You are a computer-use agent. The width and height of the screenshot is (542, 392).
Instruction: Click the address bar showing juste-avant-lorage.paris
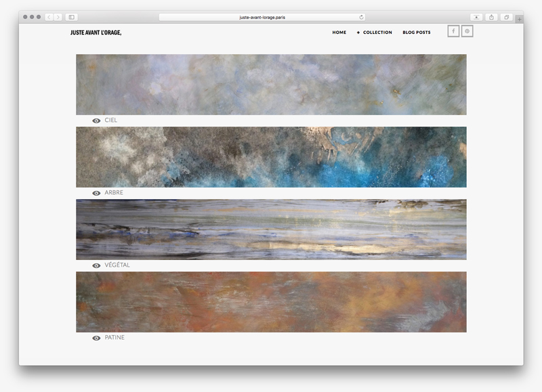[262, 18]
